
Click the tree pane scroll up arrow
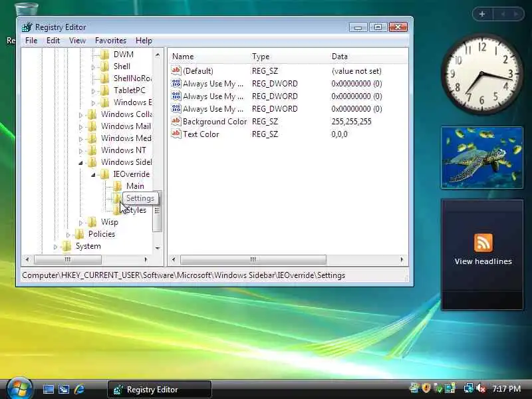(158, 55)
